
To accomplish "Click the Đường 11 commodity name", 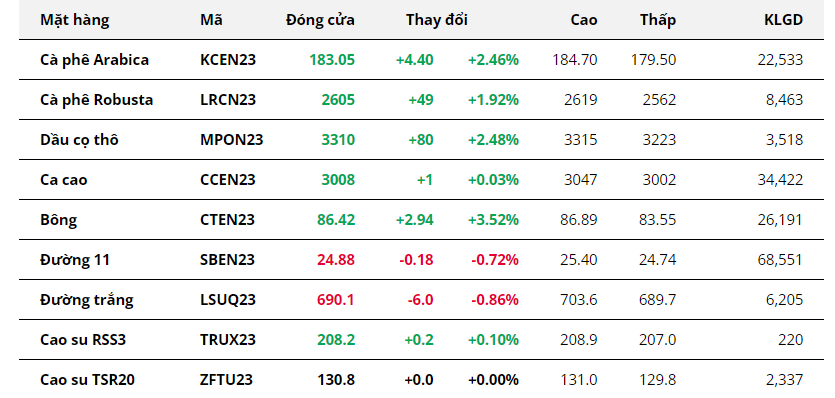I will 75,259.
